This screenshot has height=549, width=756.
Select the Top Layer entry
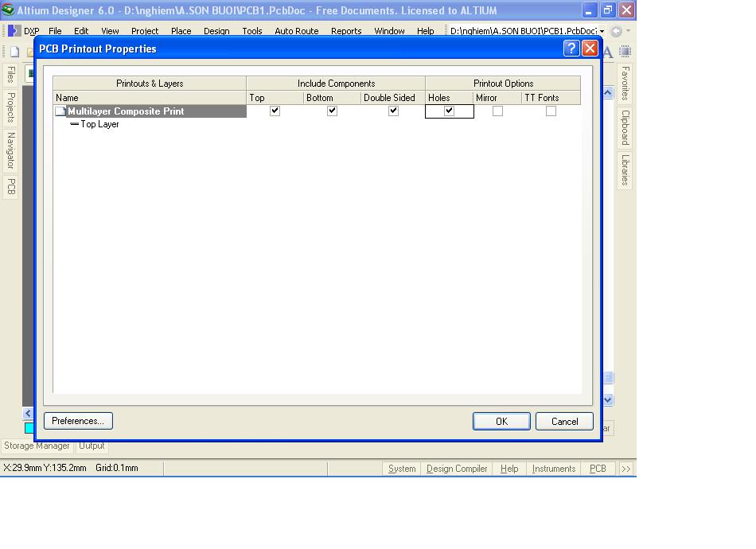coord(99,124)
